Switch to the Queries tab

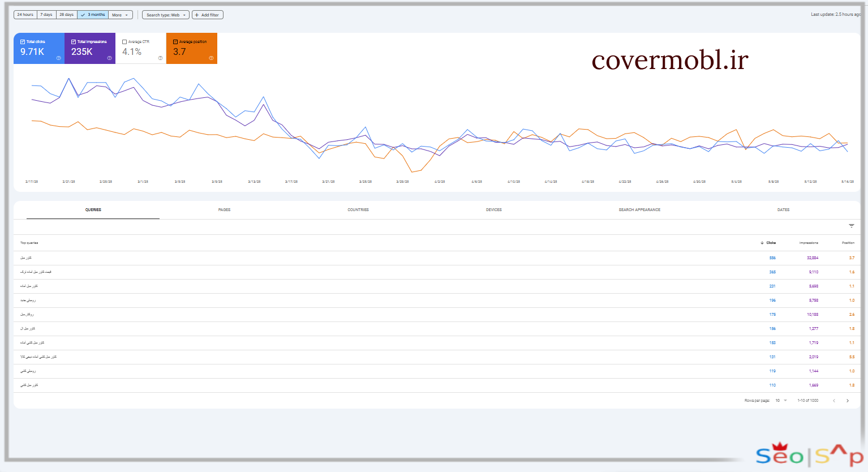[93, 210]
